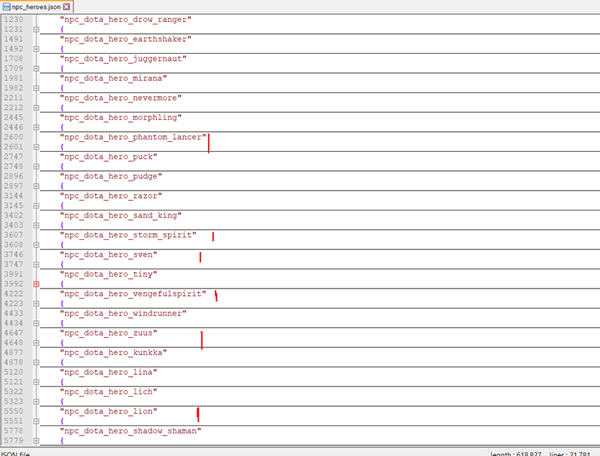The image size is (600, 456).
Task: Click the "npc_dota_hero_lion" text
Action: 108,412
